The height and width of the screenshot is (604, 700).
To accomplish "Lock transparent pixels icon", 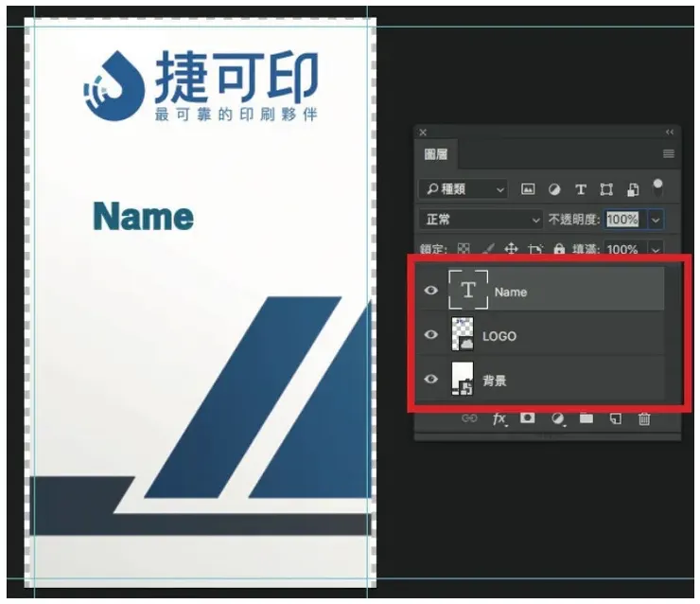I will pos(464,249).
